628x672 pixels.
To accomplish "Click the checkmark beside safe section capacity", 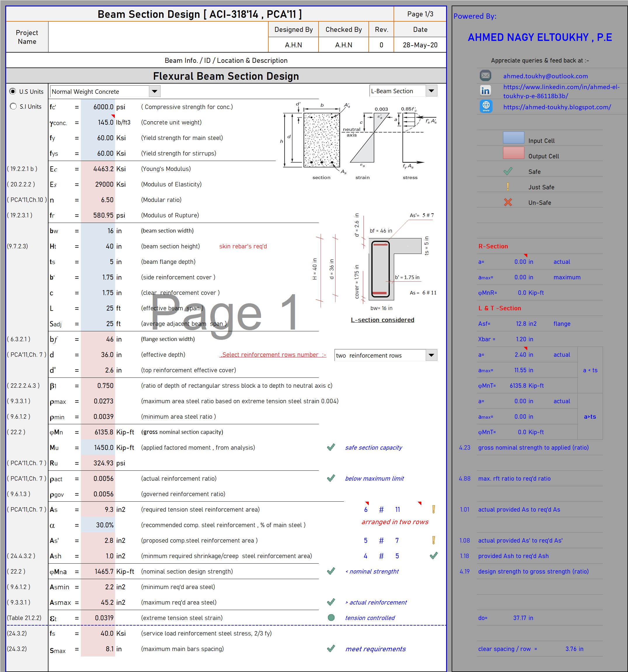I will pyautogui.click(x=331, y=447).
